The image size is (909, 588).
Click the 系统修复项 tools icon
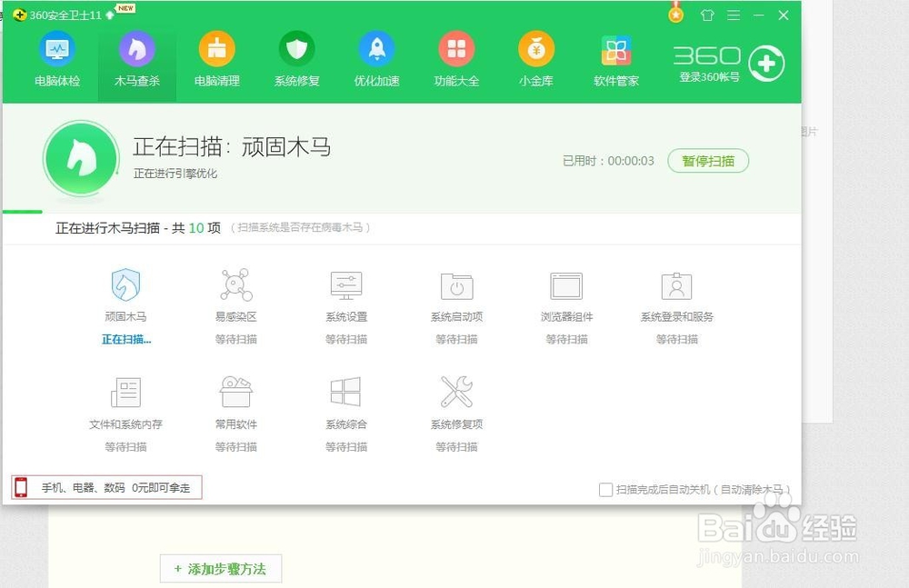click(x=457, y=392)
